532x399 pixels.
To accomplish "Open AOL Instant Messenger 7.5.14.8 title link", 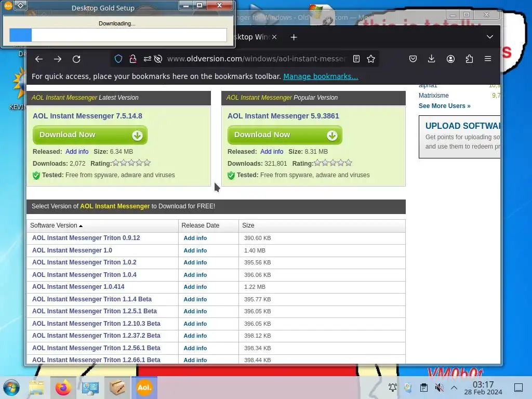I will click(87, 116).
